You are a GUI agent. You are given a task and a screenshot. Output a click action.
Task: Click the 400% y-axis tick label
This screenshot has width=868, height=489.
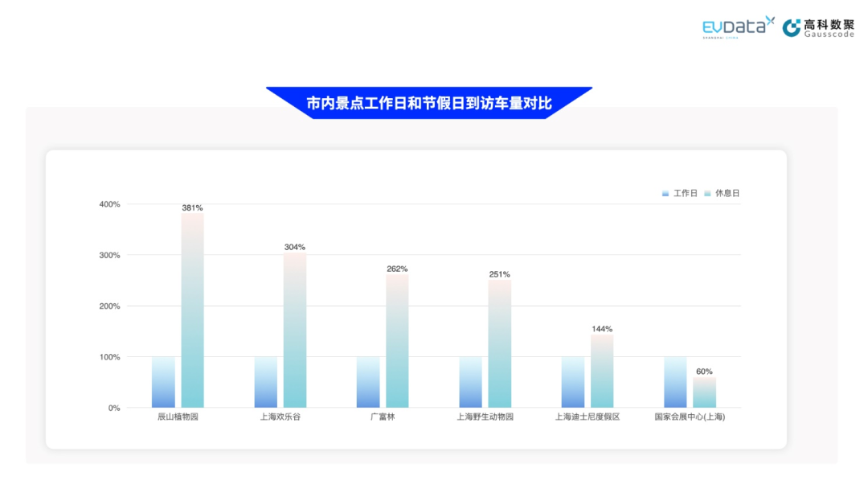pyautogui.click(x=109, y=204)
